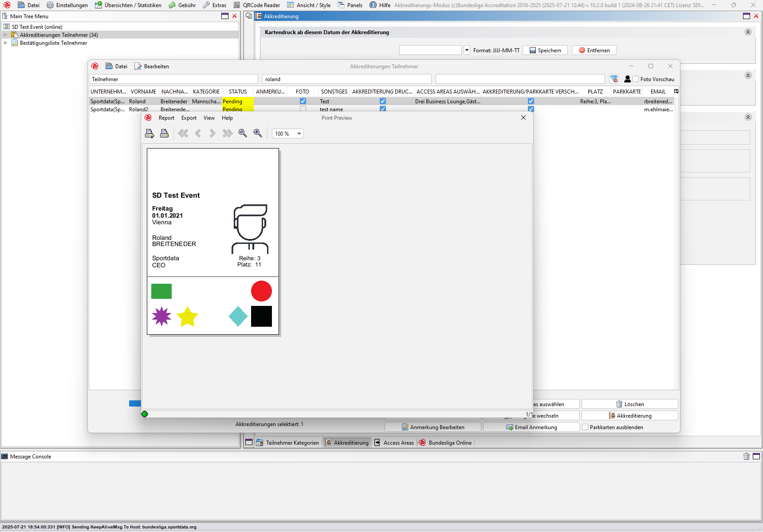This screenshot has width=763, height=532.
Task: Close the Akkreditierung panel with red X
Action: pos(756,16)
